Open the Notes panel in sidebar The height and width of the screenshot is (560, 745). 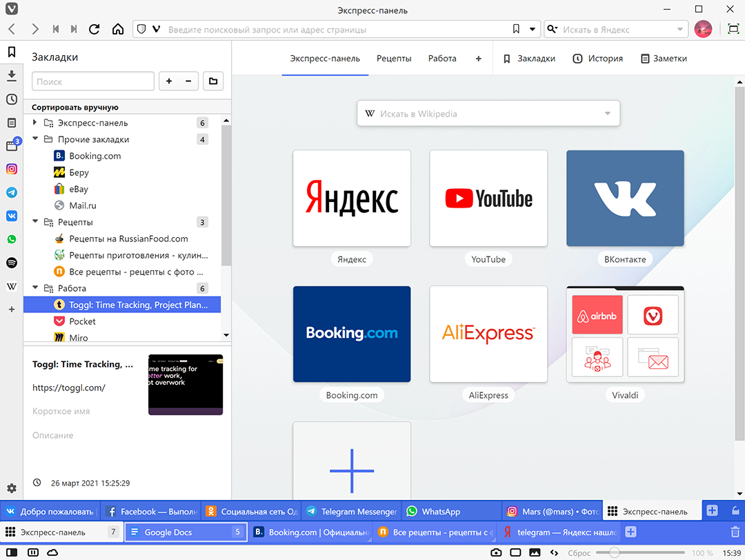tap(12, 123)
